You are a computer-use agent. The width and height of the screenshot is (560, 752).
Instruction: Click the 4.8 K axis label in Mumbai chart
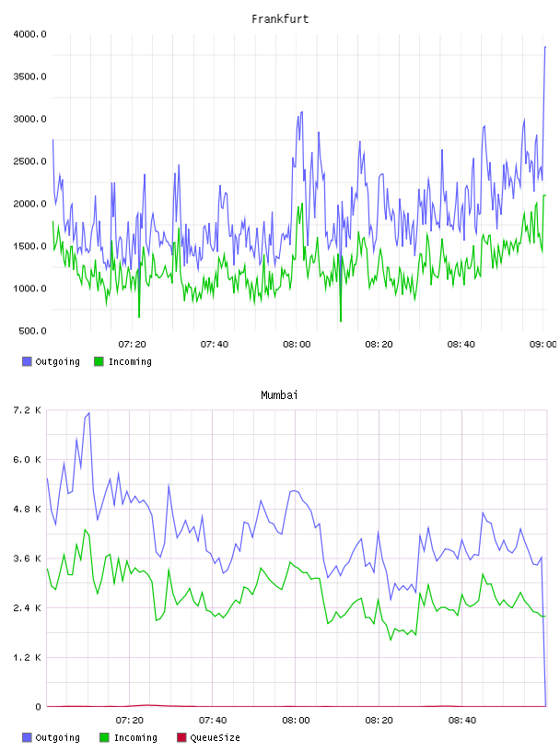27,509
